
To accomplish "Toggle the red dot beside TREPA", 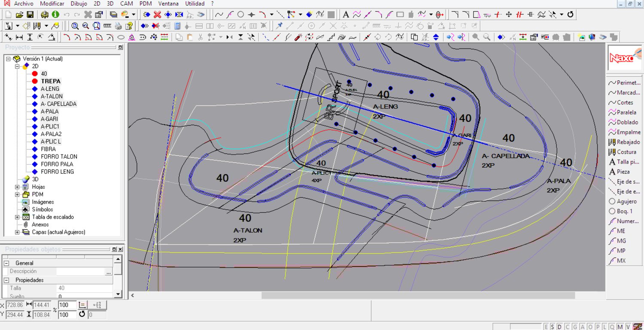I will (x=35, y=81).
